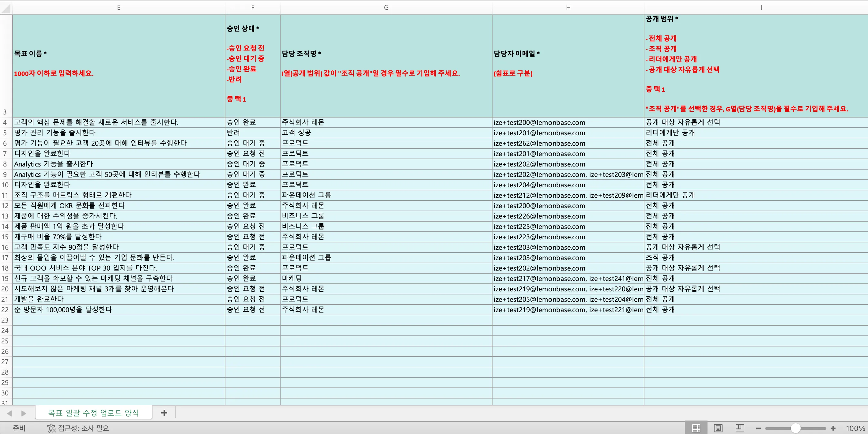This screenshot has height=434, width=868.
Task: Click the 목표 이름 header cell
Action: 119,66
